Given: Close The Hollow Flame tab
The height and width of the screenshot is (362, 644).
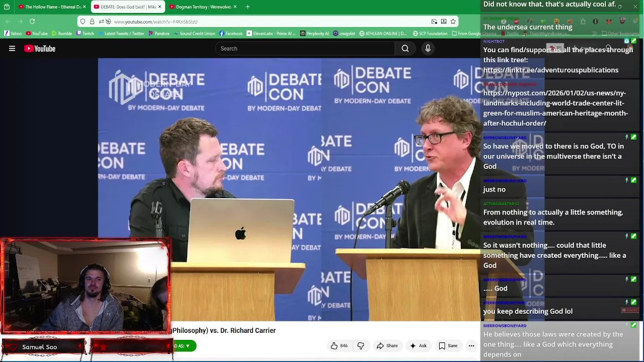Looking at the screenshot, I should (85, 7).
